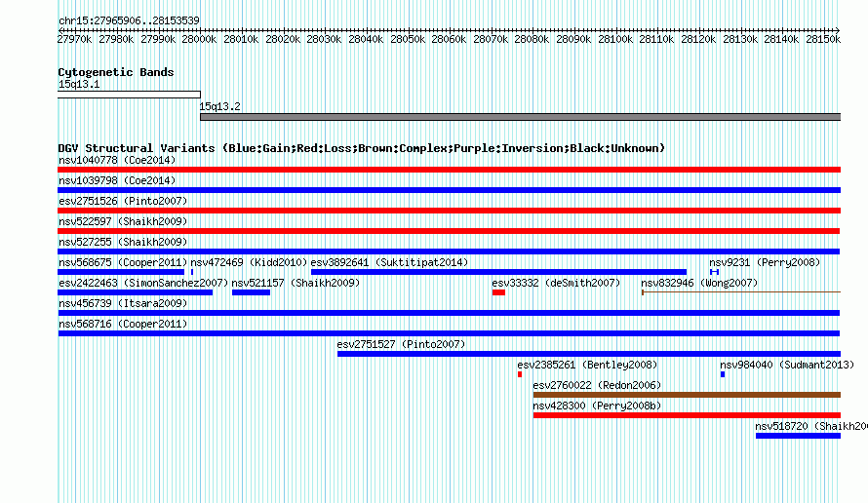This screenshot has height=503, width=868.
Task: Click the 28100k ruler position
Action: tap(615, 39)
